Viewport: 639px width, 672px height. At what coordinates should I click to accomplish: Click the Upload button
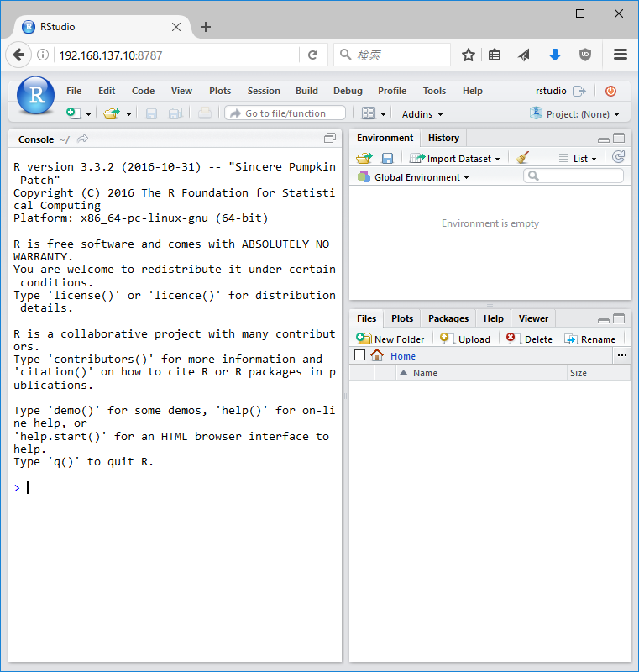point(465,339)
